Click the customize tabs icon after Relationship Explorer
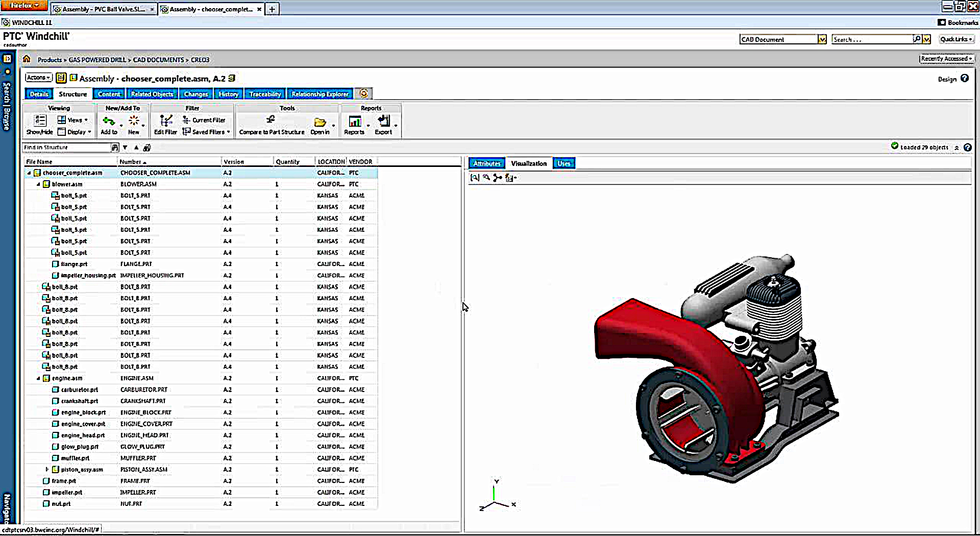The image size is (980, 536). pos(363,93)
